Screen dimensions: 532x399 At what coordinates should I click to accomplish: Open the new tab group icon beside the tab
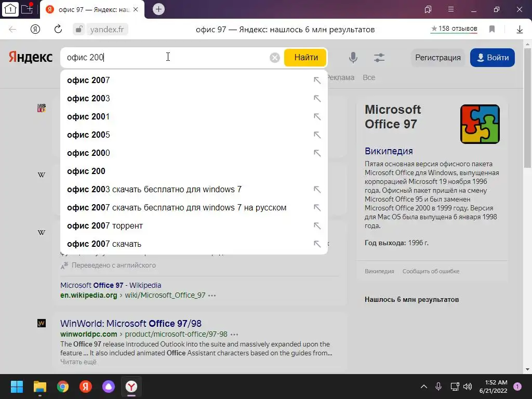pos(27,8)
